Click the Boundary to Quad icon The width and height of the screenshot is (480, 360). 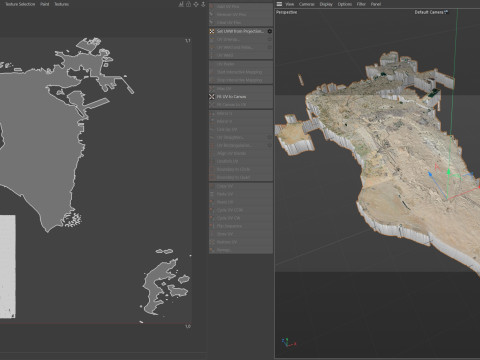click(212, 177)
